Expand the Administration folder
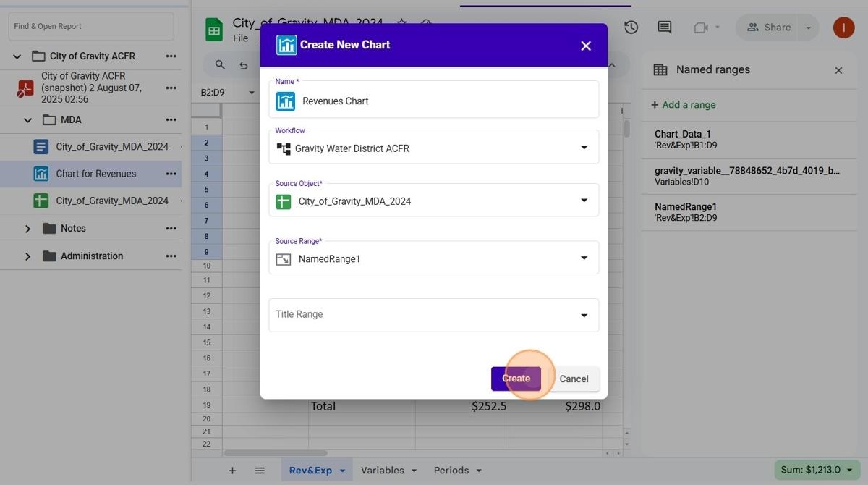Screen dimensions: 868x485 pyautogui.click(x=28, y=256)
